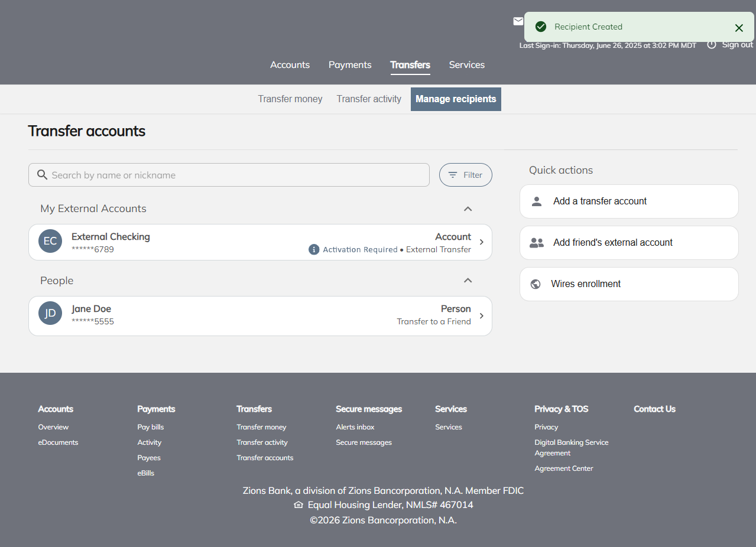Click the green success checkmark icon
Screen dimensions: 756x547
[x=540, y=27]
